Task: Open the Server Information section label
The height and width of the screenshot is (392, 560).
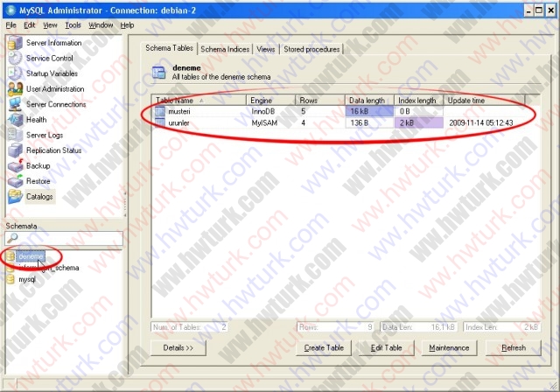Action: pyautogui.click(x=54, y=43)
